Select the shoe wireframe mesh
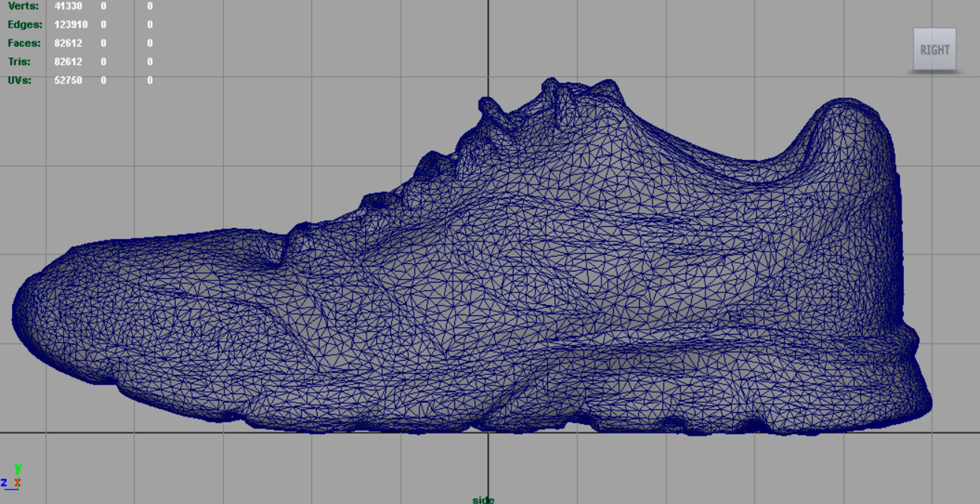 tap(472, 257)
